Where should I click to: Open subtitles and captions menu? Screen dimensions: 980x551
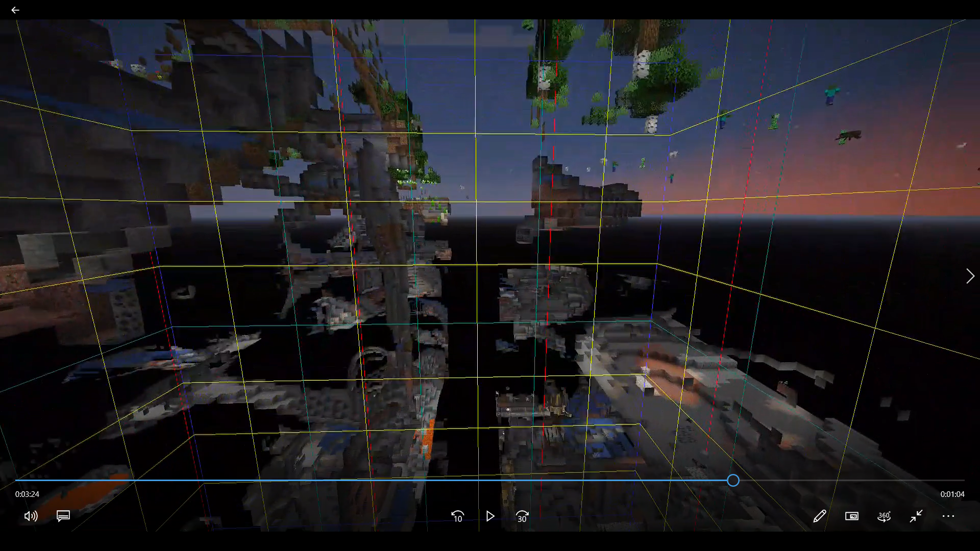(63, 516)
